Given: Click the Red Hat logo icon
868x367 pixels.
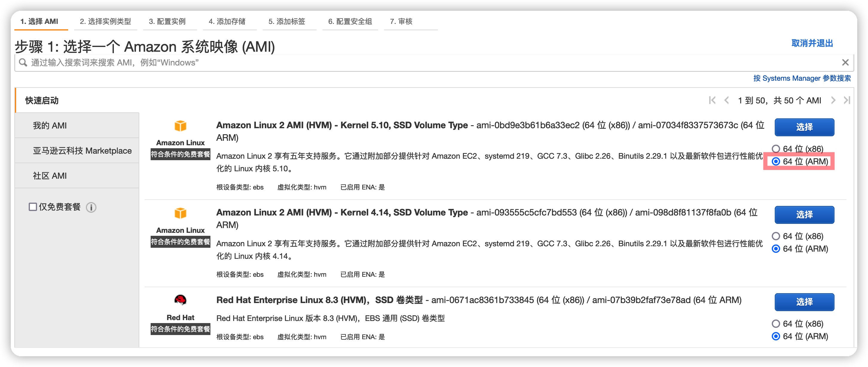Looking at the screenshot, I should pyautogui.click(x=180, y=299).
